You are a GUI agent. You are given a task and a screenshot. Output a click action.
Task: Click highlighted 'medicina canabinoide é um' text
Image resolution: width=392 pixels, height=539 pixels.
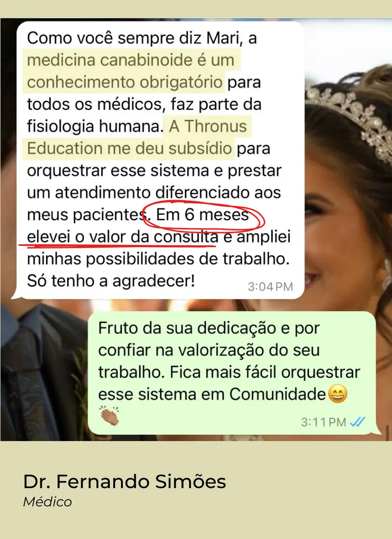coord(131,60)
